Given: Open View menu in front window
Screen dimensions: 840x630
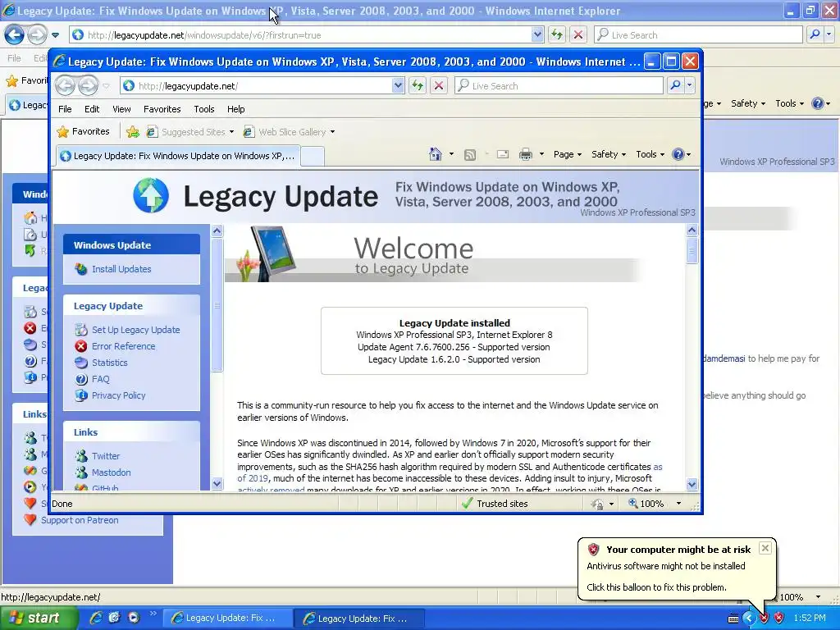Looking at the screenshot, I should pyautogui.click(x=121, y=109).
